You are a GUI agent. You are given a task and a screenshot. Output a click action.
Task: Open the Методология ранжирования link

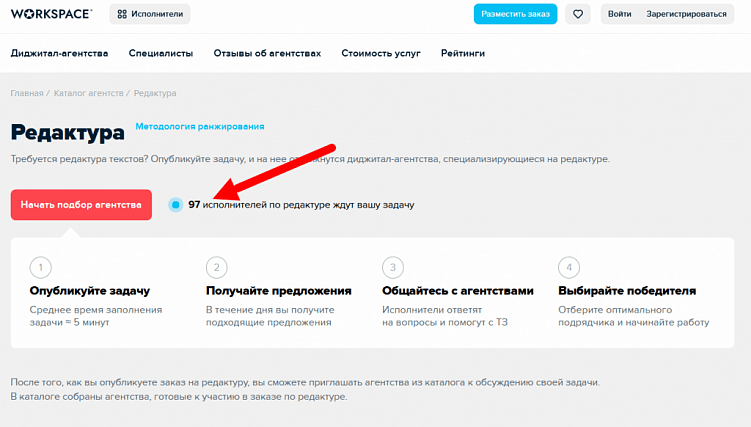200,127
